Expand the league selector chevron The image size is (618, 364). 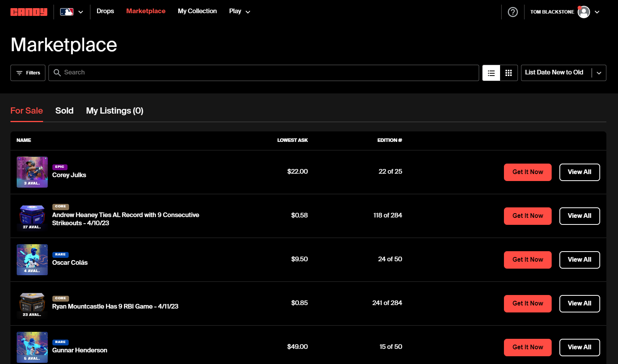coord(81,12)
